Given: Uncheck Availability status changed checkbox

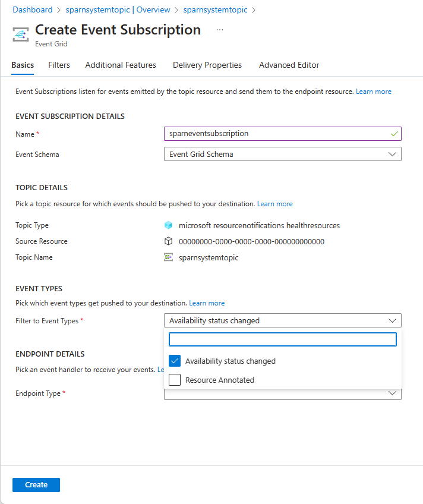Looking at the screenshot, I should (175, 361).
